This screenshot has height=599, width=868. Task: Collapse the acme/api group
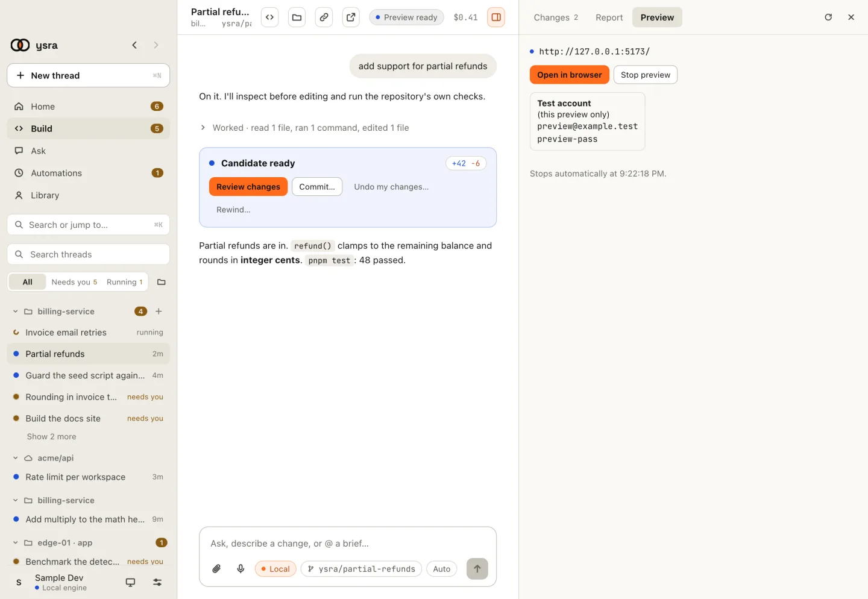click(16, 458)
